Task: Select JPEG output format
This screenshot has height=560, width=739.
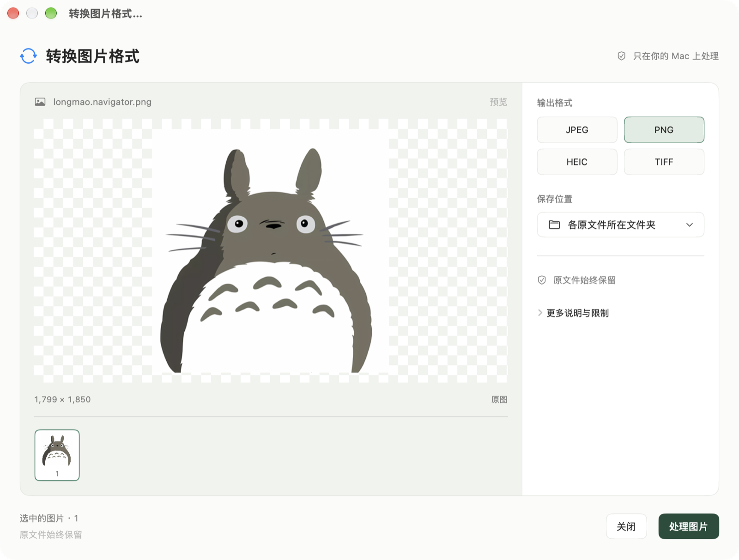Action: tap(577, 130)
